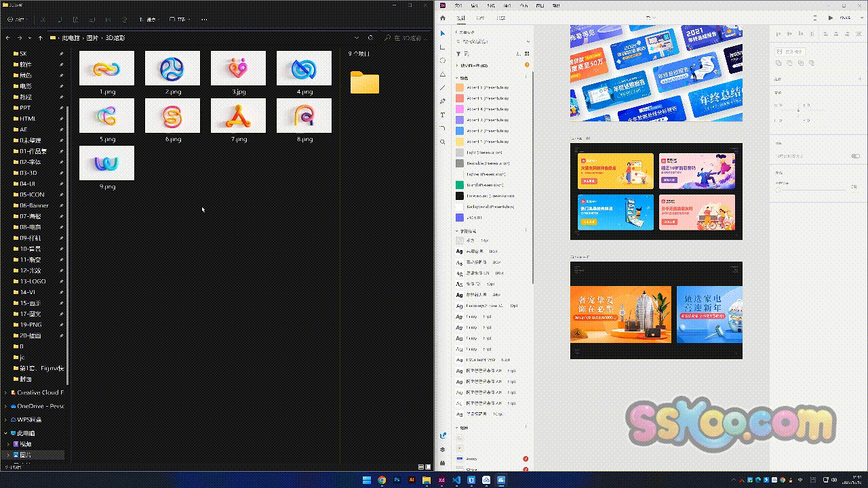Go up one folder level in Explorer
This screenshot has width=868, height=488.
pyautogui.click(x=41, y=38)
